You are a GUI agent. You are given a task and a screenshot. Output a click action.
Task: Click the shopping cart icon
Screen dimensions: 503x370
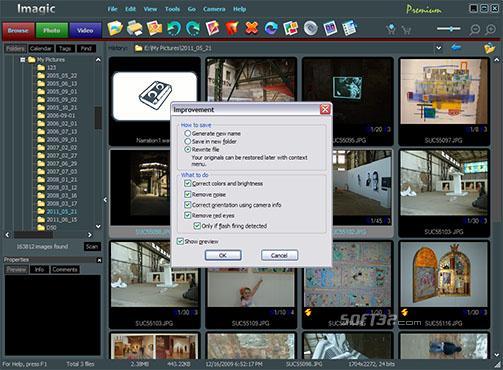pos(406,30)
